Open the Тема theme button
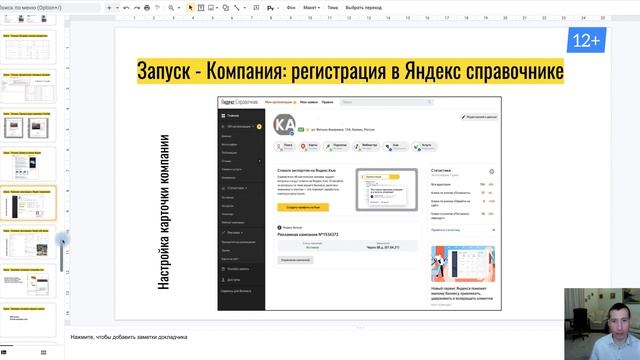640x360 pixels. click(x=333, y=8)
